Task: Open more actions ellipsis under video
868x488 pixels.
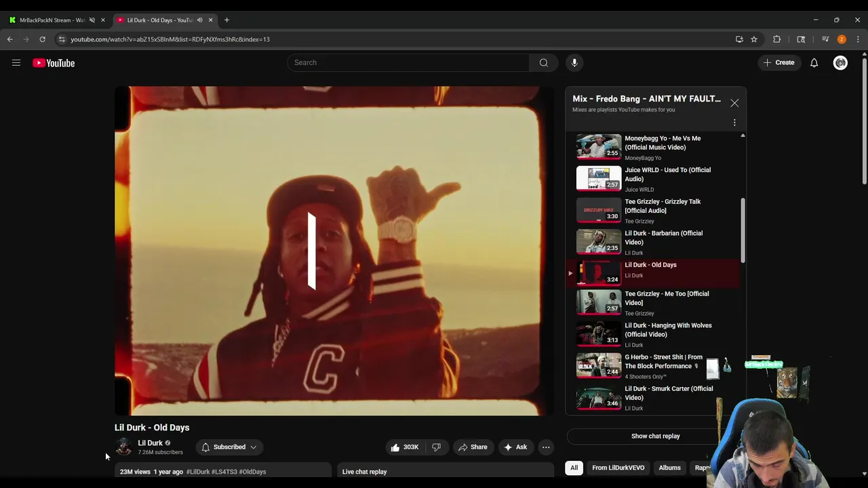Action: point(546,447)
